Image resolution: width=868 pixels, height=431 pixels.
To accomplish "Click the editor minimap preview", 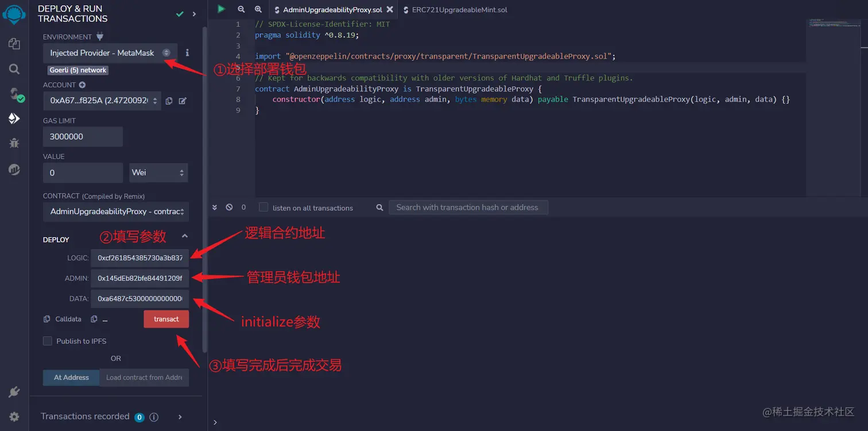I will click(x=834, y=24).
